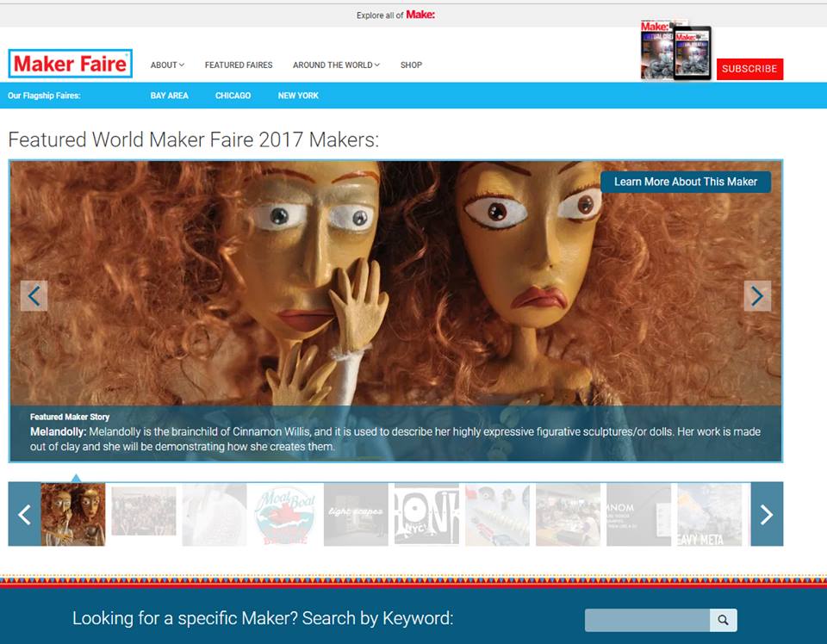
Task: Click the previous arrow on the featured banner
Action: 33,296
